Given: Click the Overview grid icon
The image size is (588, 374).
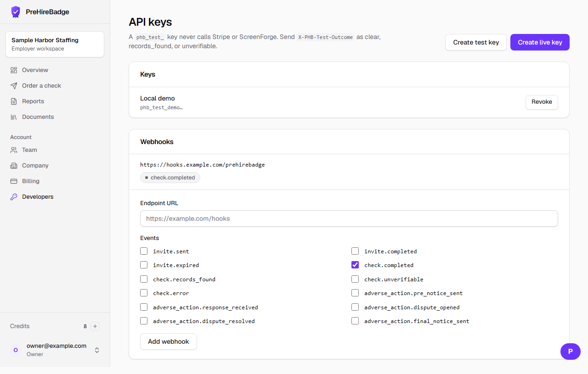Looking at the screenshot, I should 14,70.
